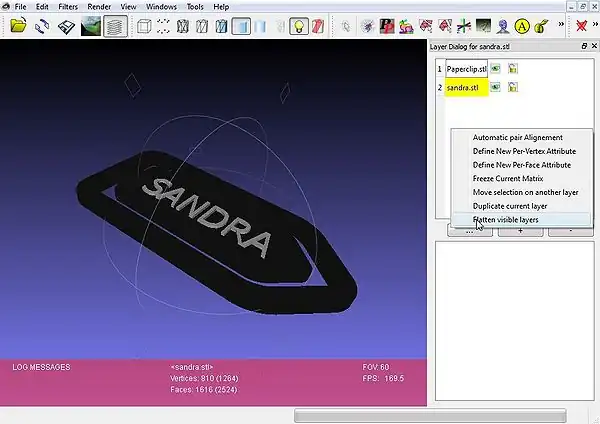Click the Save snapshot landscape icon
The width and height of the screenshot is (600, 424).
pos(90,26)
